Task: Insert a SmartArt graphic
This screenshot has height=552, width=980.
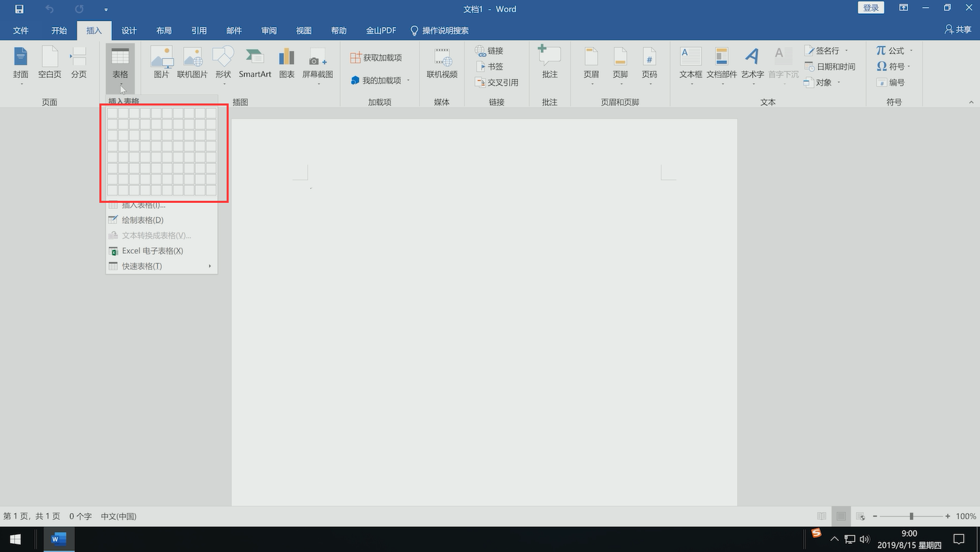Action: pos(255,63)
